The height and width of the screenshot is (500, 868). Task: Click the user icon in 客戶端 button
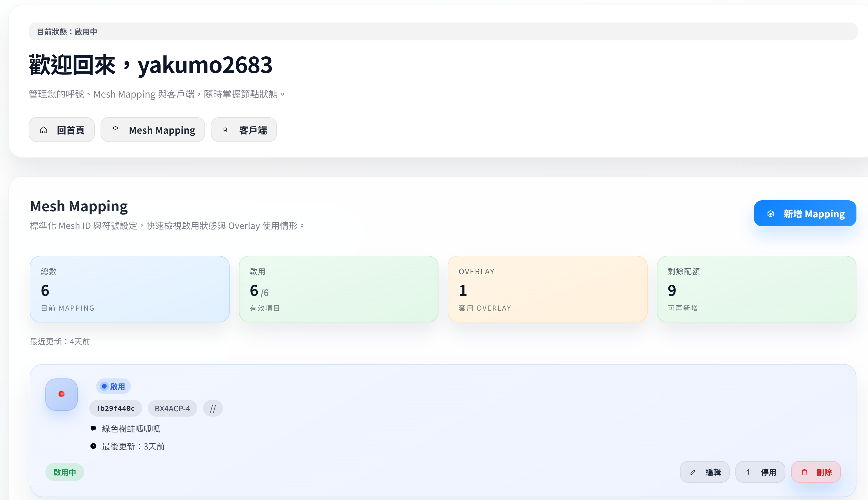[x=225, y=130]
